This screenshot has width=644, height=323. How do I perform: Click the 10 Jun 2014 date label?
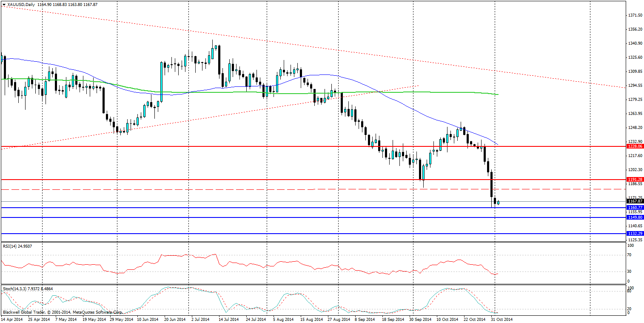pyautogui.click(x=148, y=319)
